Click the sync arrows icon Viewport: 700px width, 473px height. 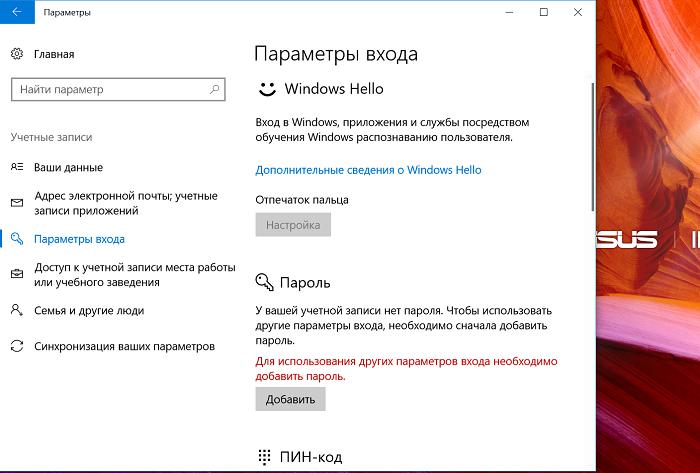click(x=17, y=346)
